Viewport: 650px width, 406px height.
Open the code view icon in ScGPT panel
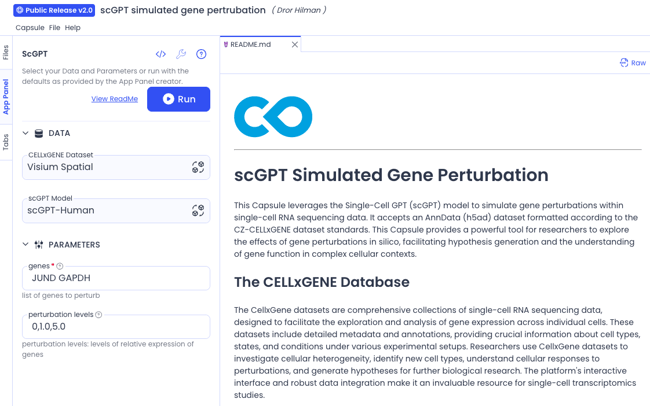coord(160,54)
